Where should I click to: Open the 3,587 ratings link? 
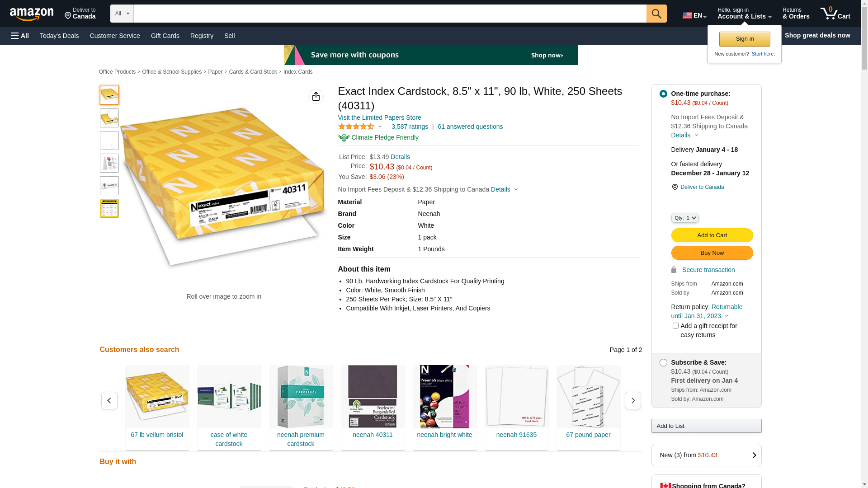410,127
